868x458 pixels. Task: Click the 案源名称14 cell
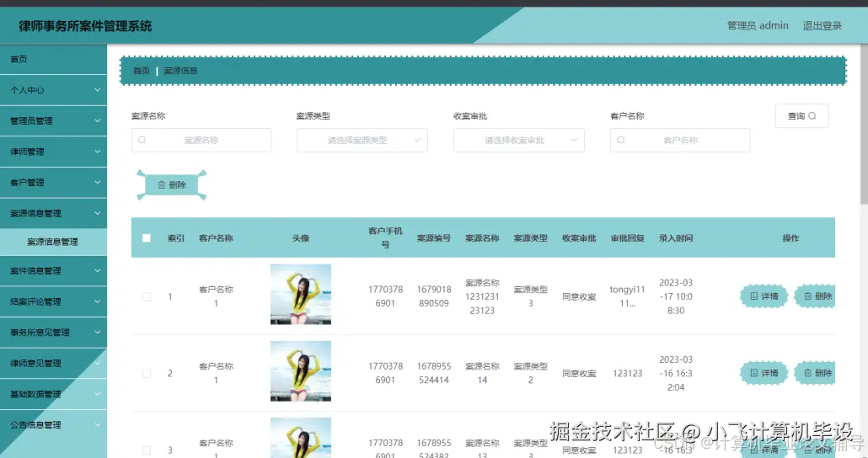tap(482, 373)
